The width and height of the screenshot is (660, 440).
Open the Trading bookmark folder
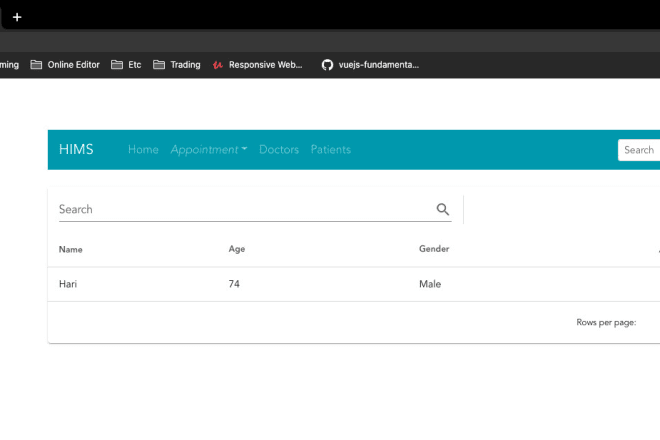coord(176,65)
